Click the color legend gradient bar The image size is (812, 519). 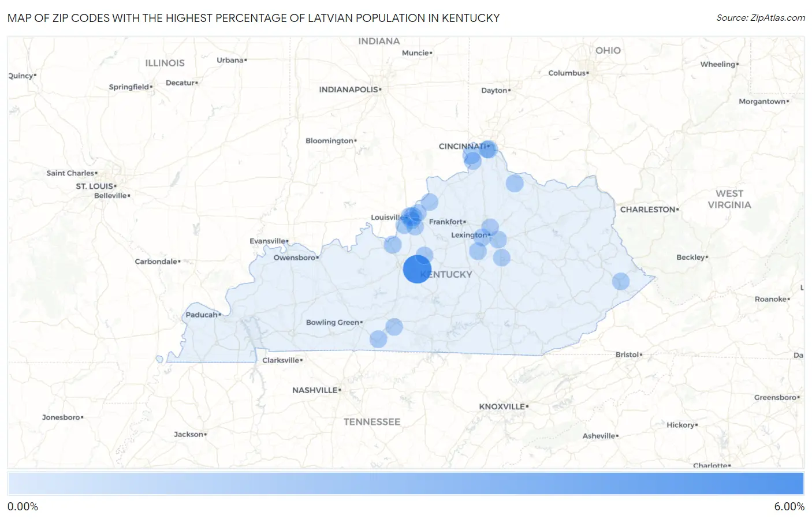tap(405, 484)
